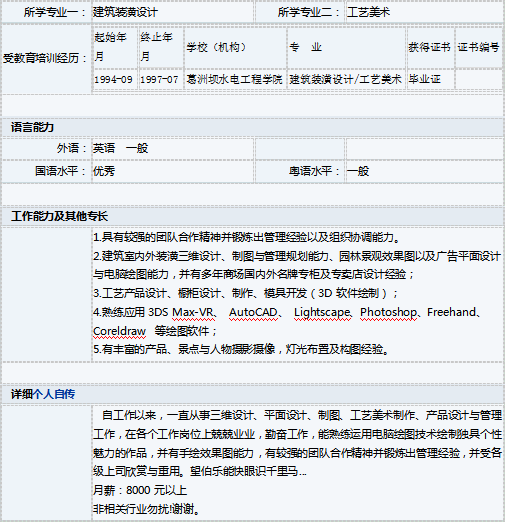The height and width of the screenshot is (522, 505).
Task: Click the 优秀 Mandarin level value
Action: (x=104, y=171)
